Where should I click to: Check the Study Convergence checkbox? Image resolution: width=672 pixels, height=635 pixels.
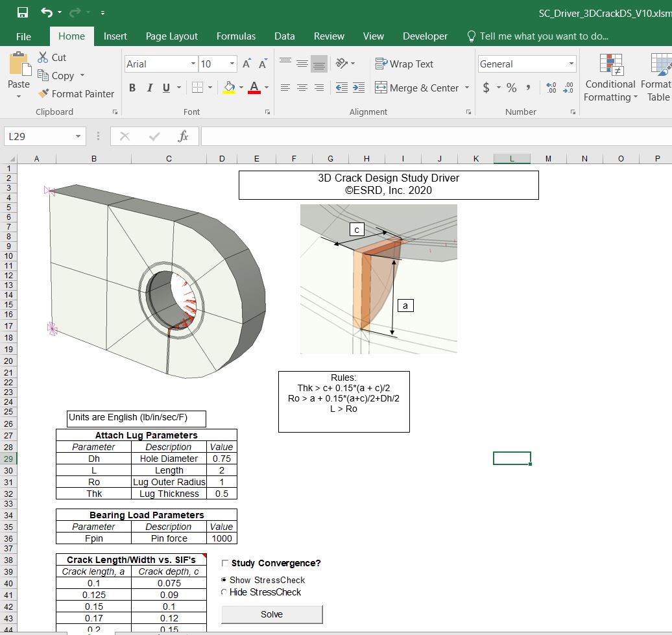224,562
